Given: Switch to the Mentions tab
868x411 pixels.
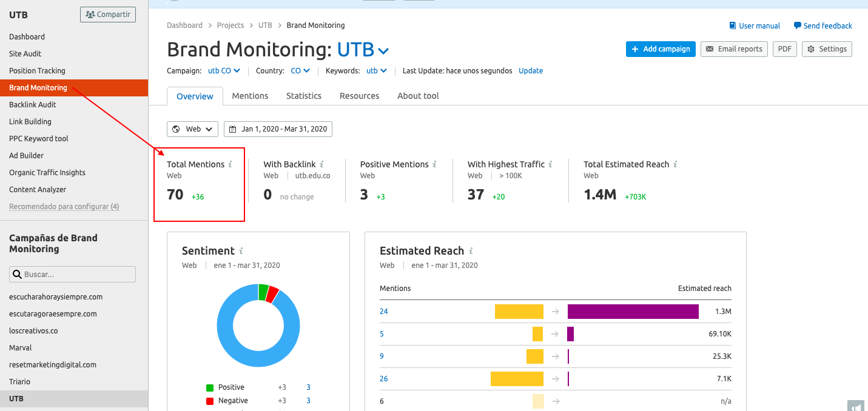Looking at the screenshot, I should click(x=250, y=95).
